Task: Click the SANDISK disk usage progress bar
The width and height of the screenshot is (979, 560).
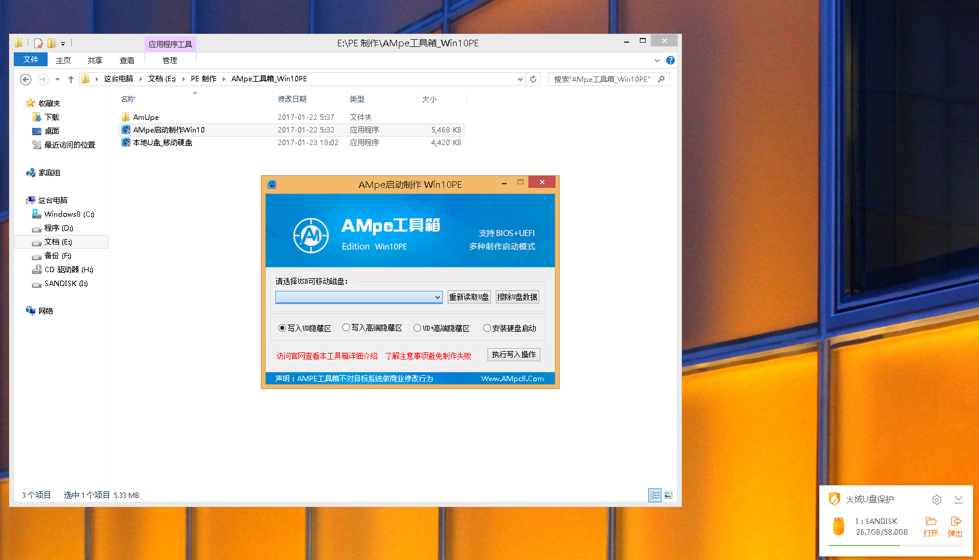Action: [896, 546]
